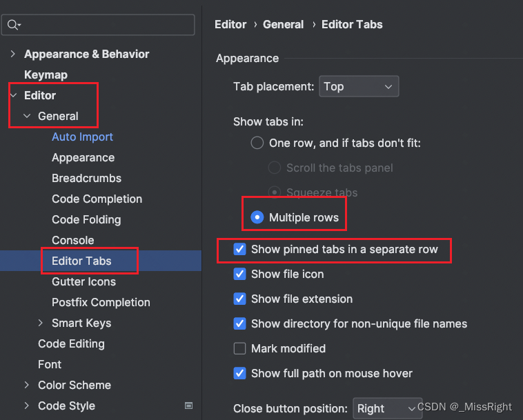Expand the Smart Keys tree node
Image resolution: width=523 pixels, height=420 pixels.
41,323
